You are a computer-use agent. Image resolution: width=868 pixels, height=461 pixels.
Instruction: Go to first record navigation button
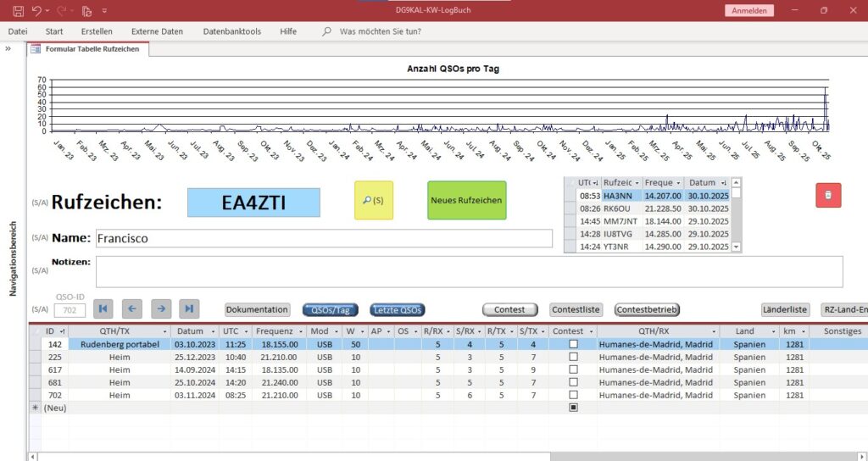tap(103, 309)
